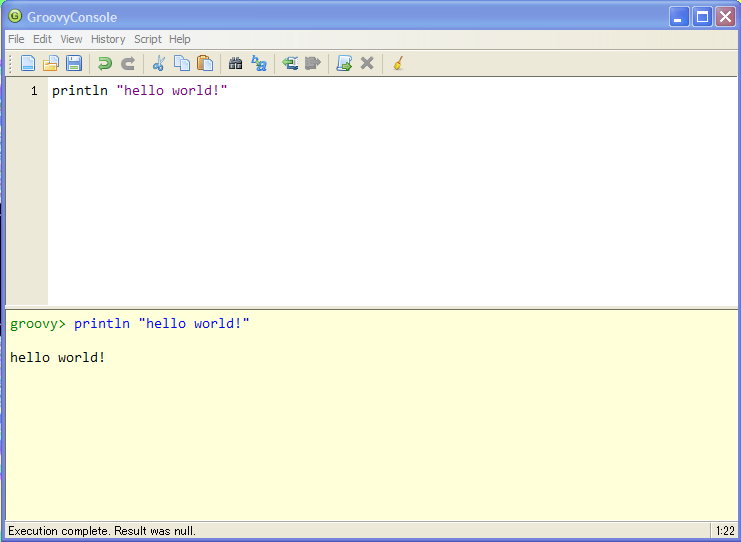Click the 1:22 cursor position indicator
Viewport: 741px width, 542px height.
point(725,531)
